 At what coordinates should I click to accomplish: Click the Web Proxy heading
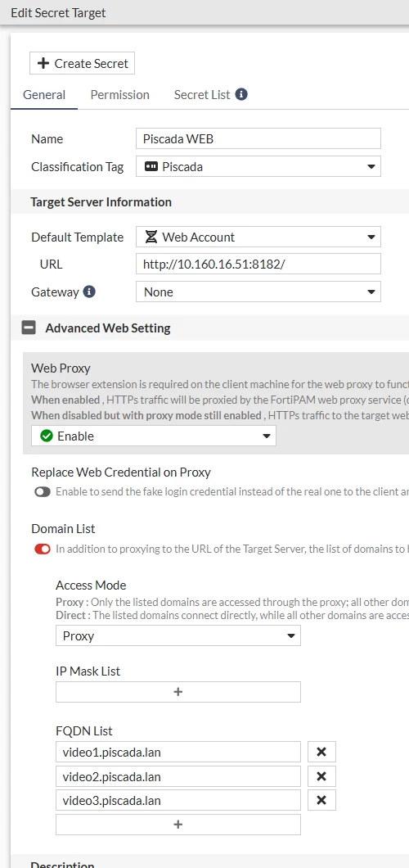point(61,368)
